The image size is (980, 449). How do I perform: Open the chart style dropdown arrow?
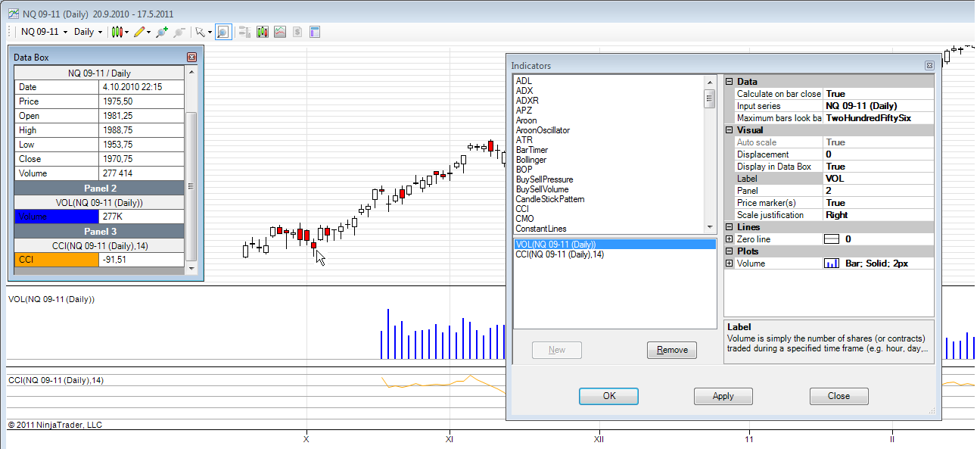pos(127,32)
